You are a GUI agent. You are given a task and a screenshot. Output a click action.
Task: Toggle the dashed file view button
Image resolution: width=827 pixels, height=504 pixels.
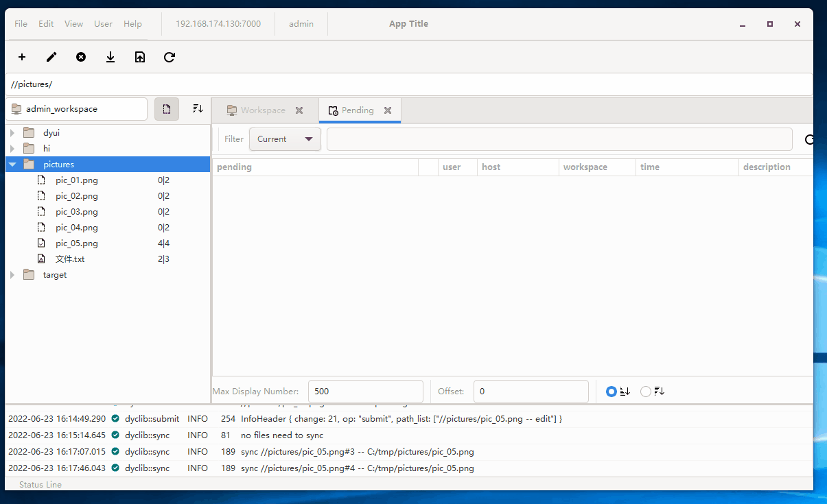pos(167,109)
